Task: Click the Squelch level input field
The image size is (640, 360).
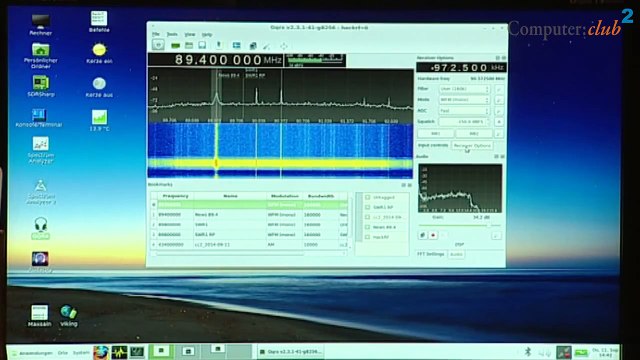Action: tap(464, 122)
